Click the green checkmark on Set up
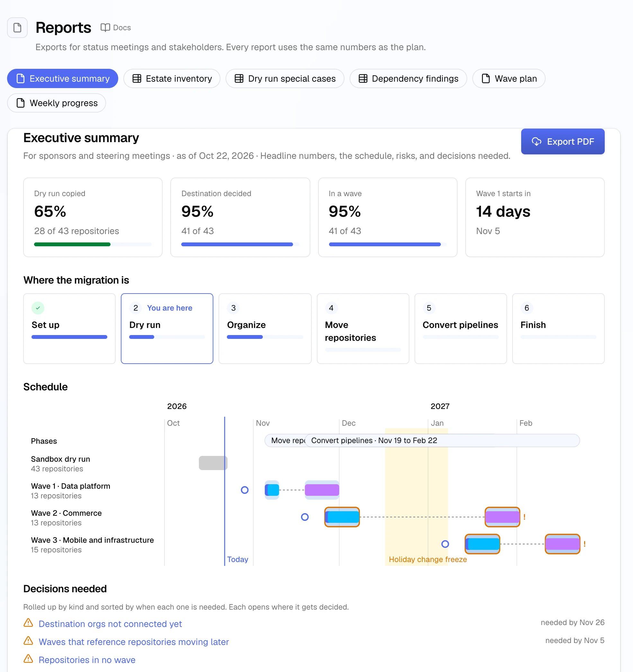This screenshot has height=672, width=633. (x=38, y=308)
